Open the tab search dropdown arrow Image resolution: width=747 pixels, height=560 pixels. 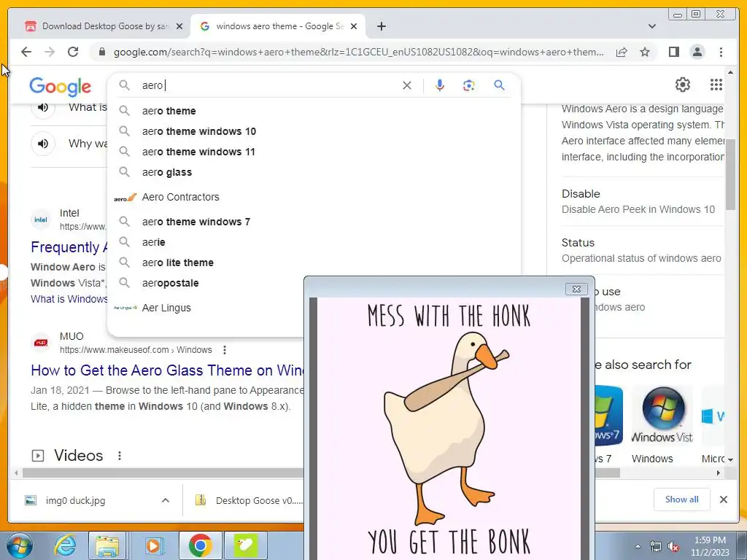coord(651,26)
